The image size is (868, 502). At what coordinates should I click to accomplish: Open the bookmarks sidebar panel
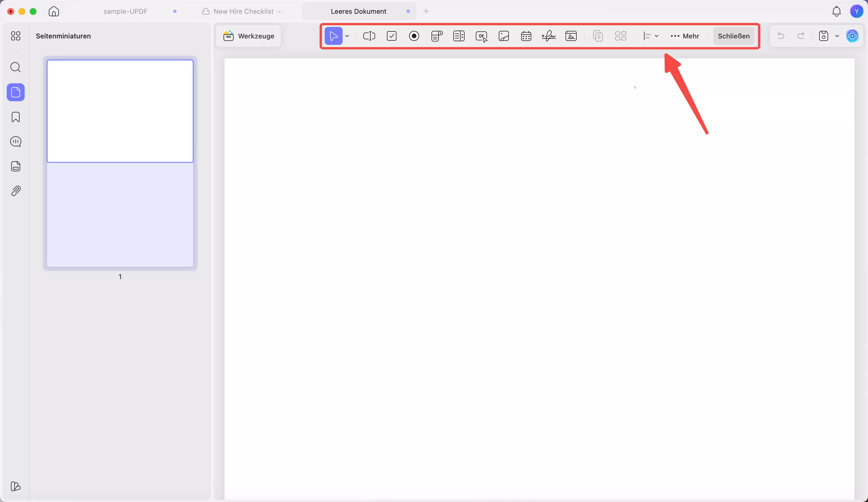(15, 117)
